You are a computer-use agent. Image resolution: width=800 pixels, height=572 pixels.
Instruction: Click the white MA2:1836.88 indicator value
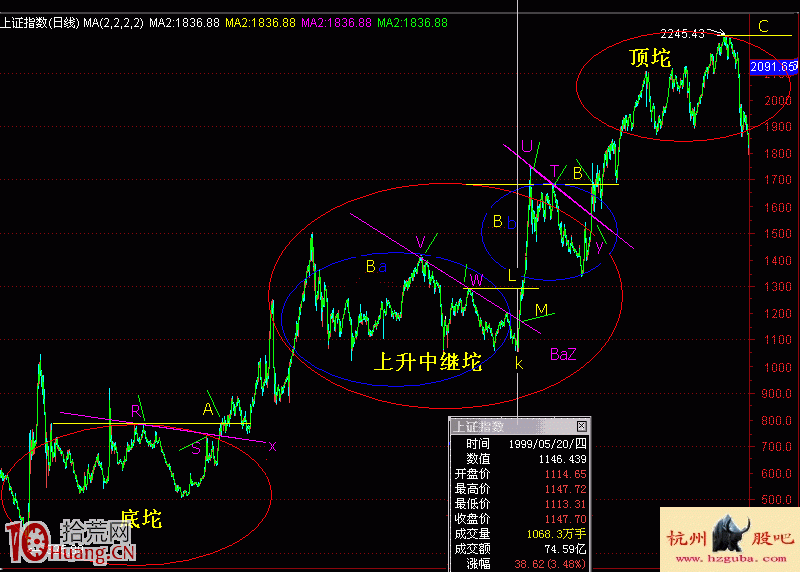point(184,23)
